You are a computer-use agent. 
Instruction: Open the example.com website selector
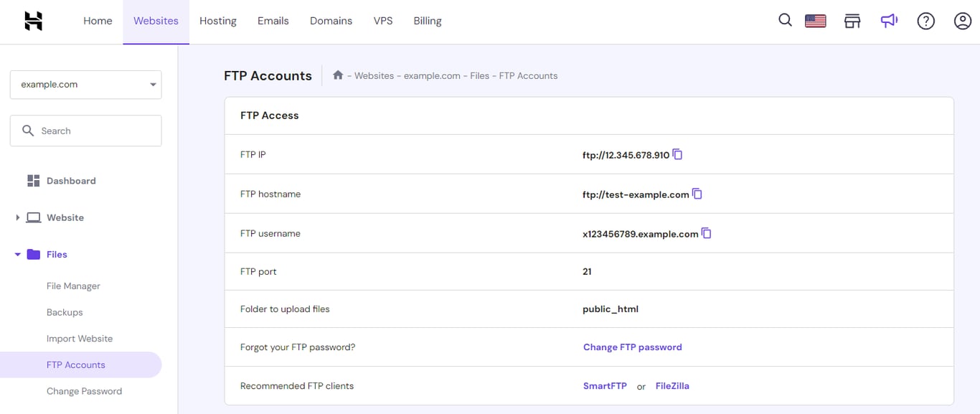pyautogui.click(x=85, y=84)
